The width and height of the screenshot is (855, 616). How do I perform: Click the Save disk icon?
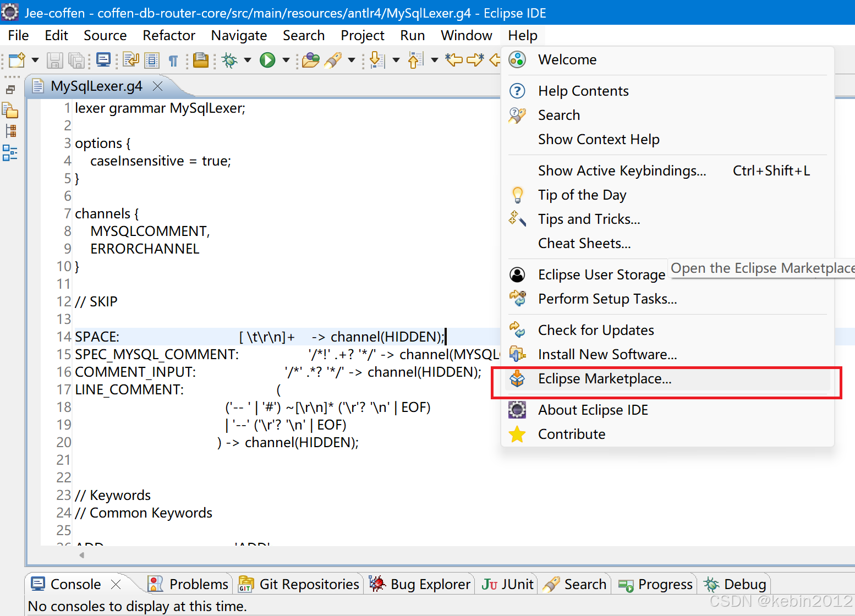coord(54,60)
